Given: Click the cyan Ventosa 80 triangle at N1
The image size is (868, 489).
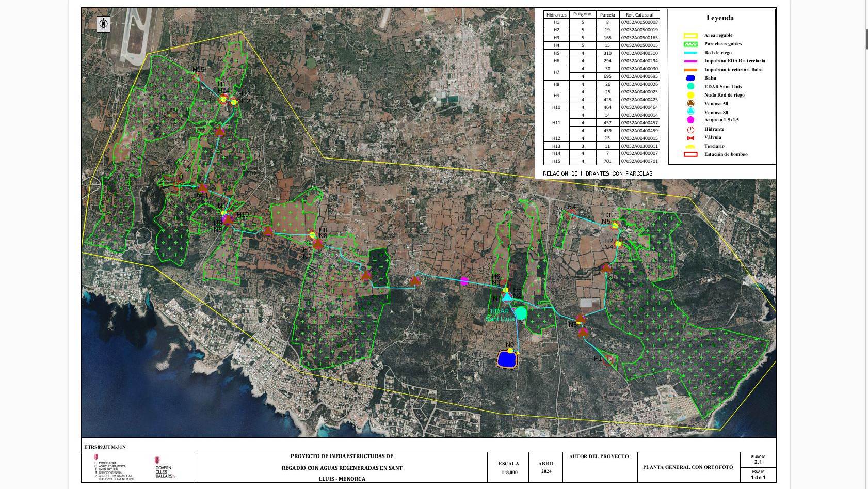Looking at the screenshot, I should (507, 296).
